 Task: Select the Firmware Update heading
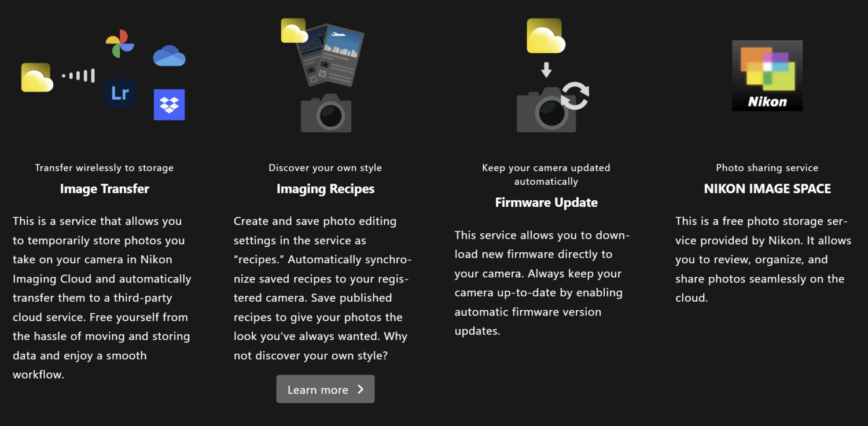[x=546, y=203]
